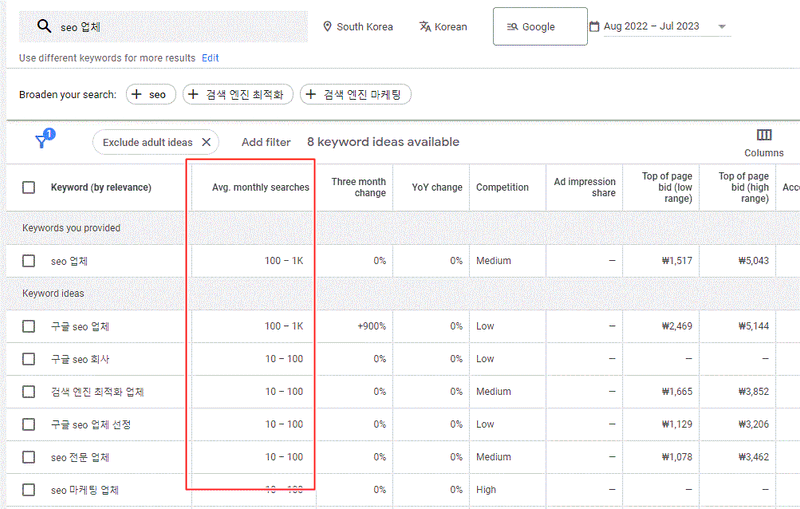
Task: Remove the Exclude adult ideas filter
Action: pos(206,142)
